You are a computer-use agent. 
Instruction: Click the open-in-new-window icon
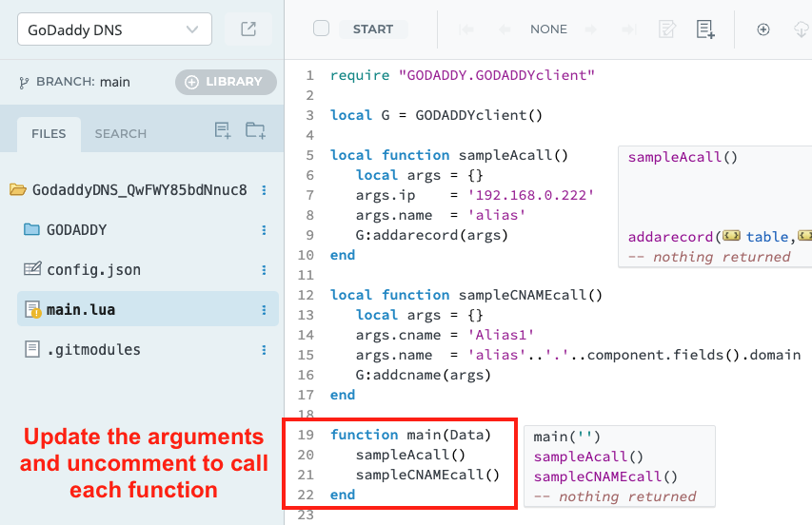point(248,29)
